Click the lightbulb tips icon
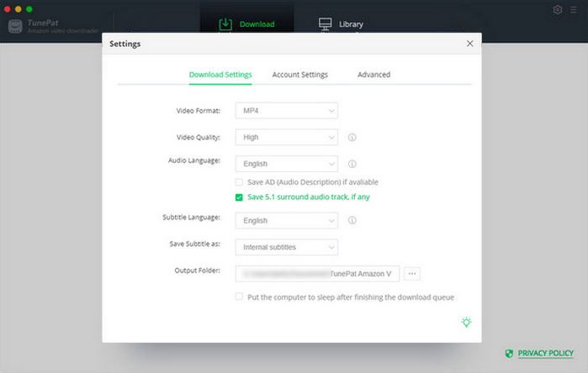 click(x=466, y=323)
